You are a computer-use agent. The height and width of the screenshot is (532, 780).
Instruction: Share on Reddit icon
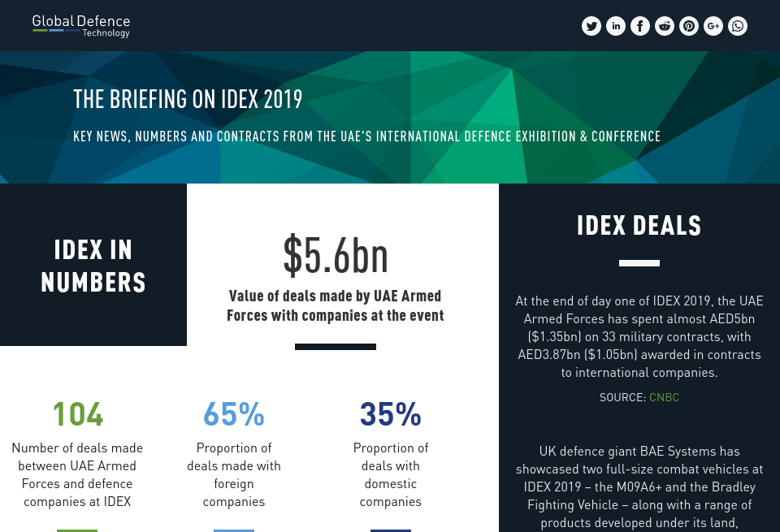pos(665,26)
